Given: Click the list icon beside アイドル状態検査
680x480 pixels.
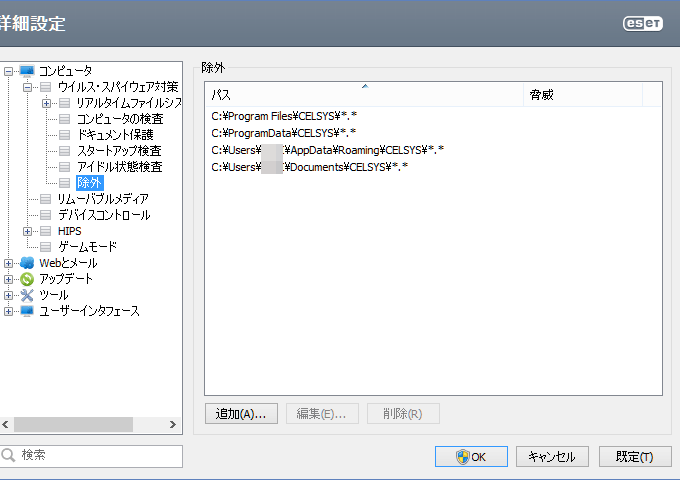Looking at the screenshot, I should [x=65, y=167].
